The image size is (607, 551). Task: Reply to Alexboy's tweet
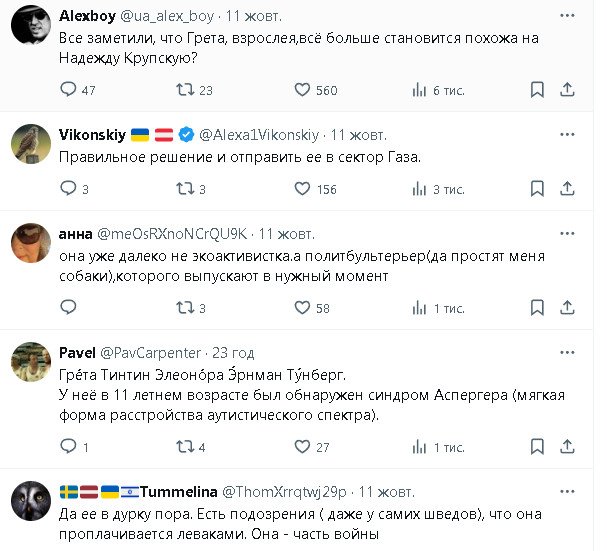pos(69,91)
